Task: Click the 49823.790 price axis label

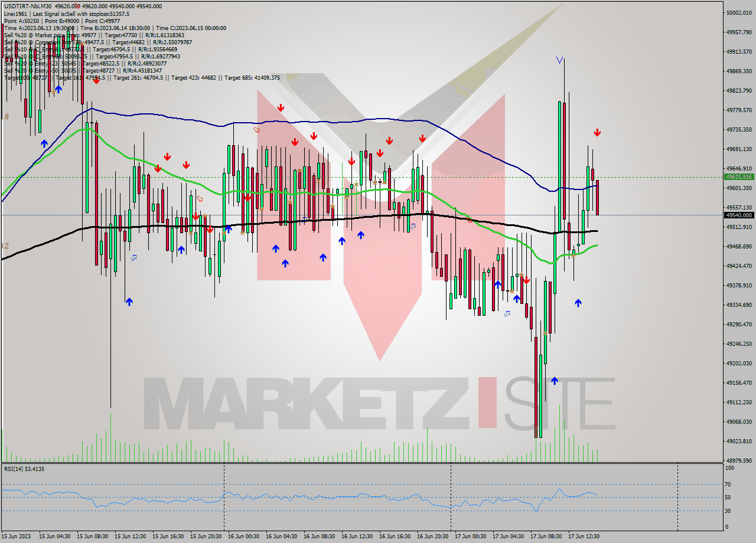Action: 740,90
